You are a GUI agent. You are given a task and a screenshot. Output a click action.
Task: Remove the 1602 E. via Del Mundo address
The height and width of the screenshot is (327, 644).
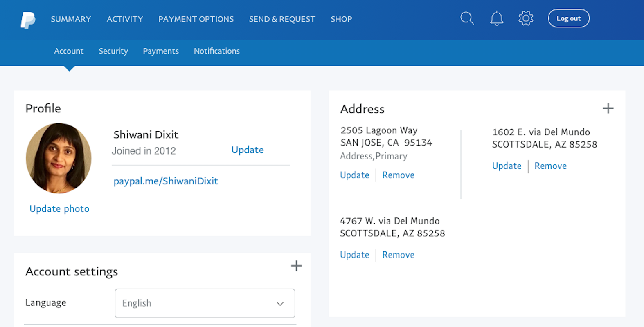[551, 166]
